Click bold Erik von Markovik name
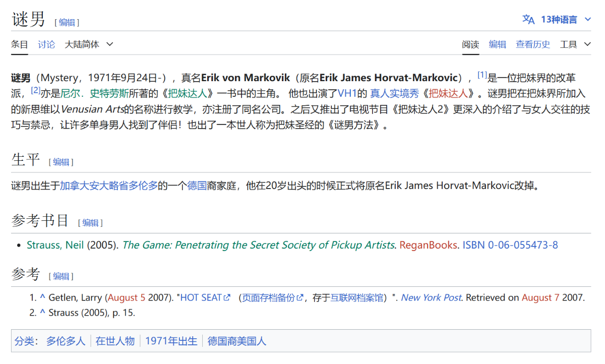605x364 pixels. [246, 78]
